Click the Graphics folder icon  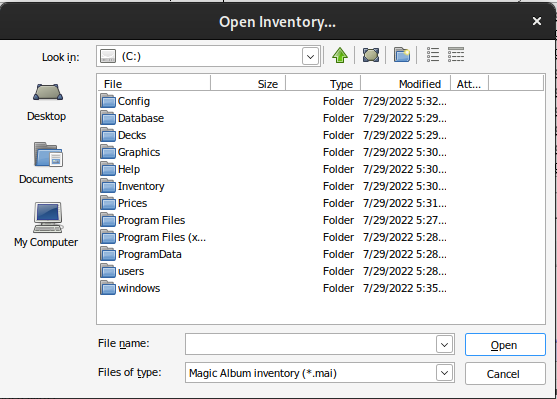pyautogui.click(x=108, y=152)
